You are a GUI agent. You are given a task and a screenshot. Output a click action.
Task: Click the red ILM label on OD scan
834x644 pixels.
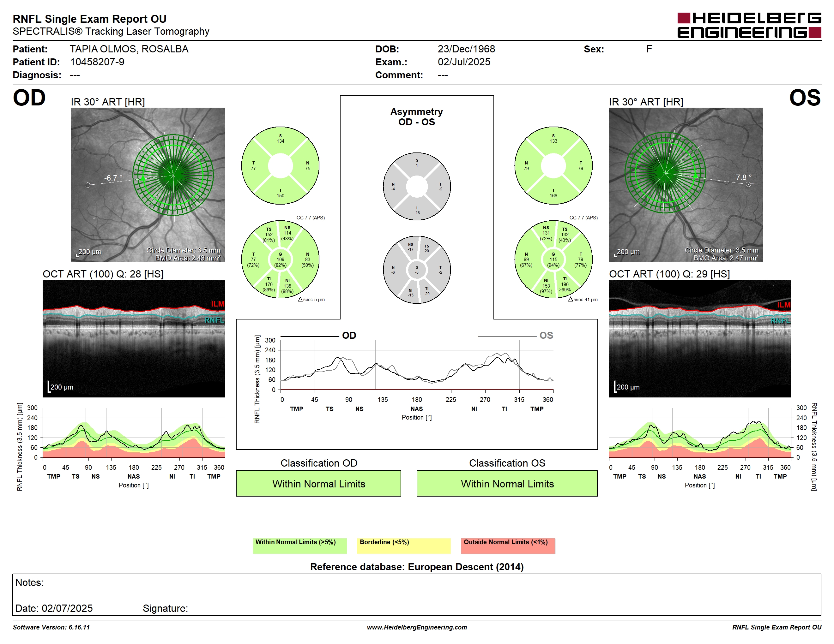218,304
